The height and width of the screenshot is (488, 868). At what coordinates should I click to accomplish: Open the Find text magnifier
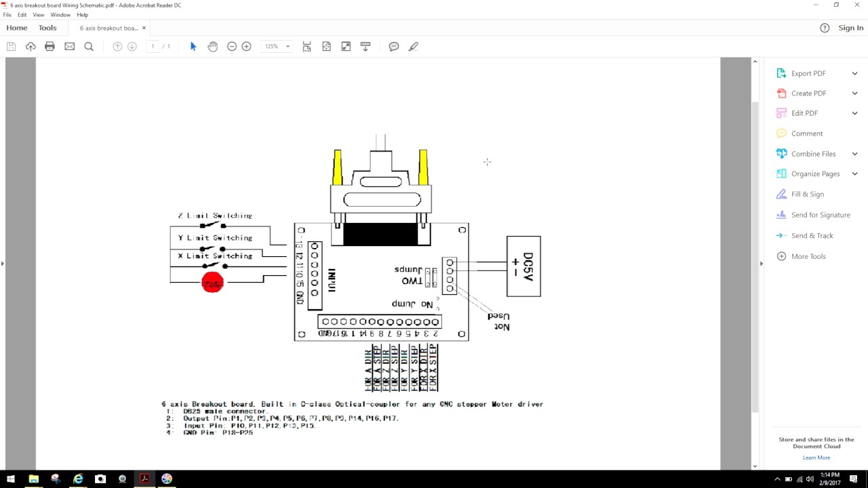[x=89, y=46]
